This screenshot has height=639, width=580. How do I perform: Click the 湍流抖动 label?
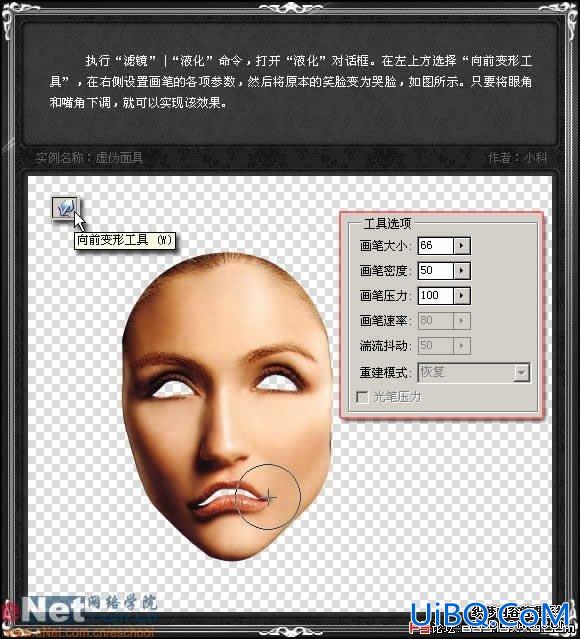point(386,346)
